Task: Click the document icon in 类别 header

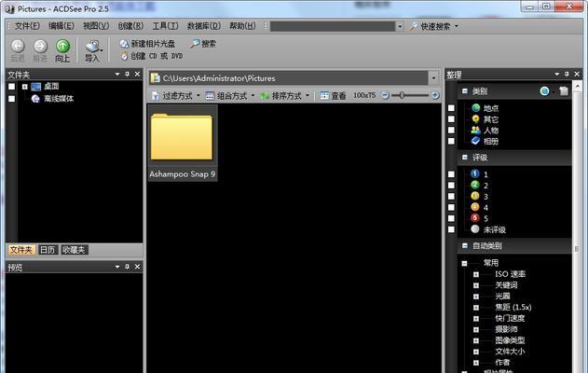Action: tap(564, 90)
